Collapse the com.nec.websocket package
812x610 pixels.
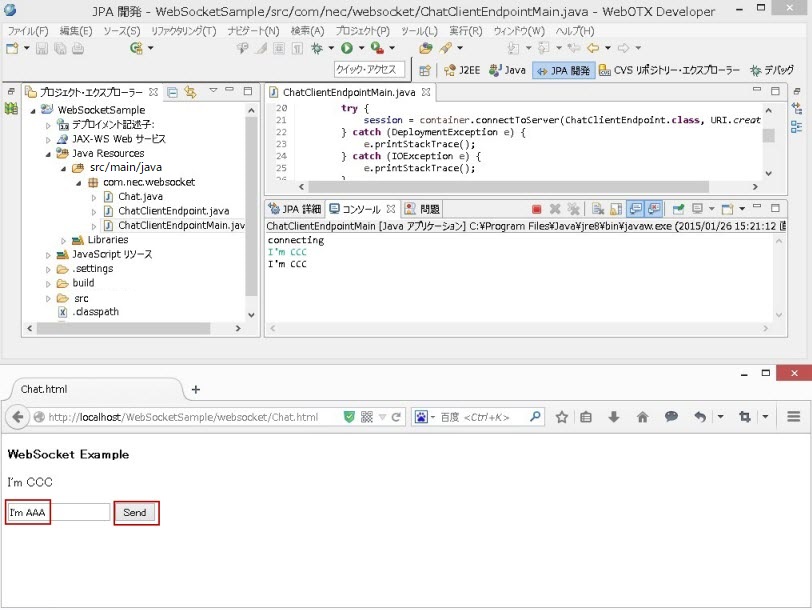click(x=78, y=183)
